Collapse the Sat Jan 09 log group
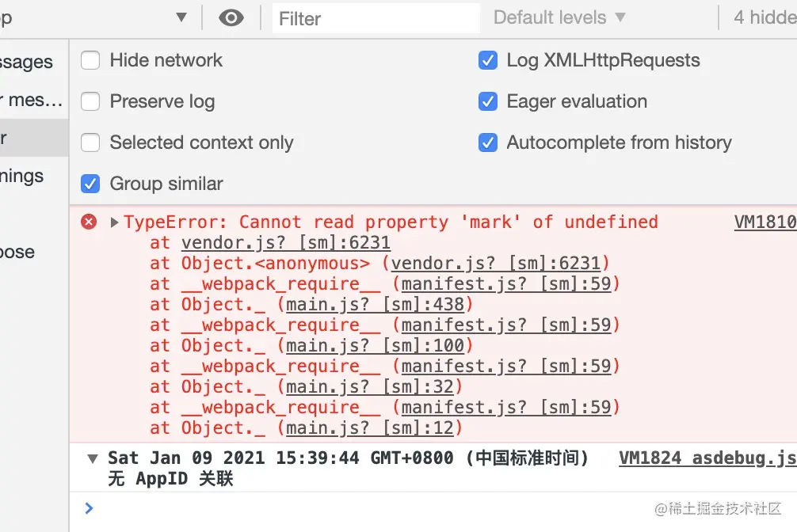 (x=93, y=458)
